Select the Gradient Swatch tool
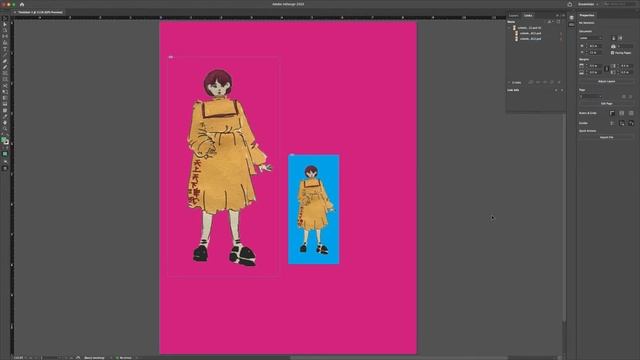The image size is (640, 360). 5,98
